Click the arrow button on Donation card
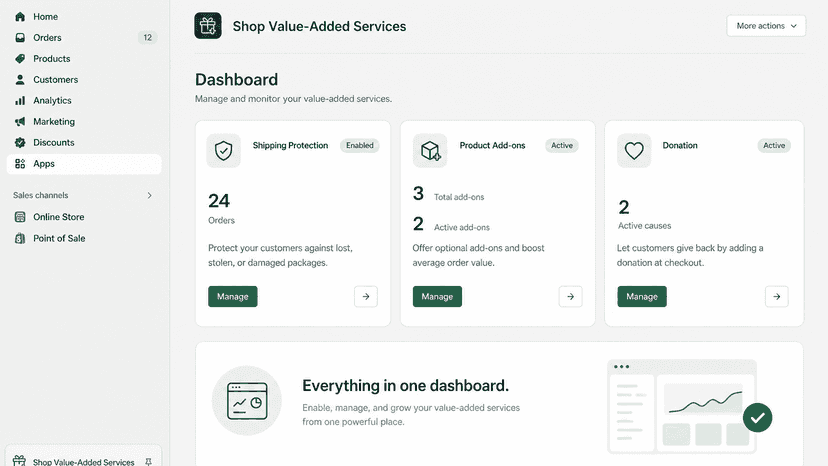The height and width of the screenshot is (466, 828). tap(777, 296)
